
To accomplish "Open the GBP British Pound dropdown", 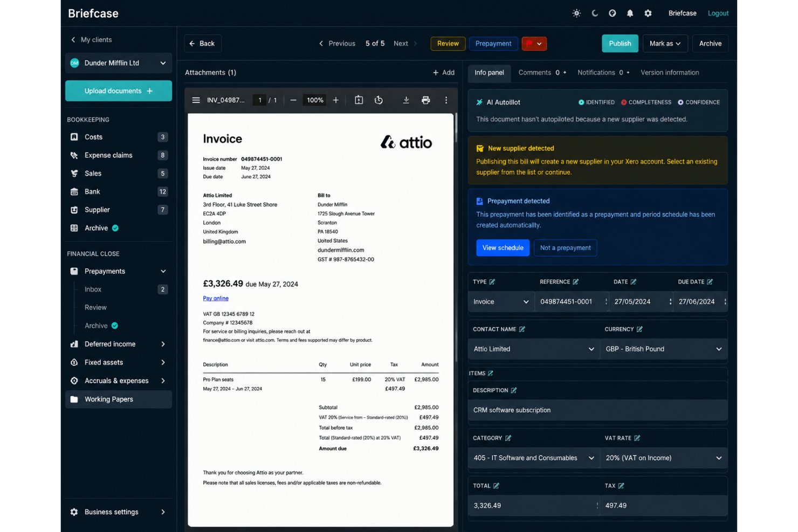I will pyautogui.click(x=664, y=349).
